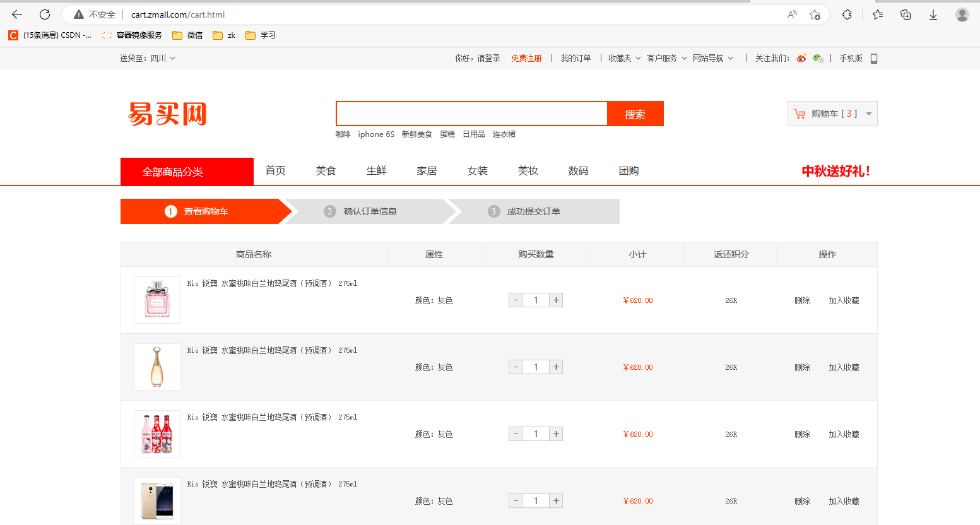The width and height of the screenshot is (980, 525).
Task: Click the 中秋送好礼 promotion text
Action: [x=836, y=171]
